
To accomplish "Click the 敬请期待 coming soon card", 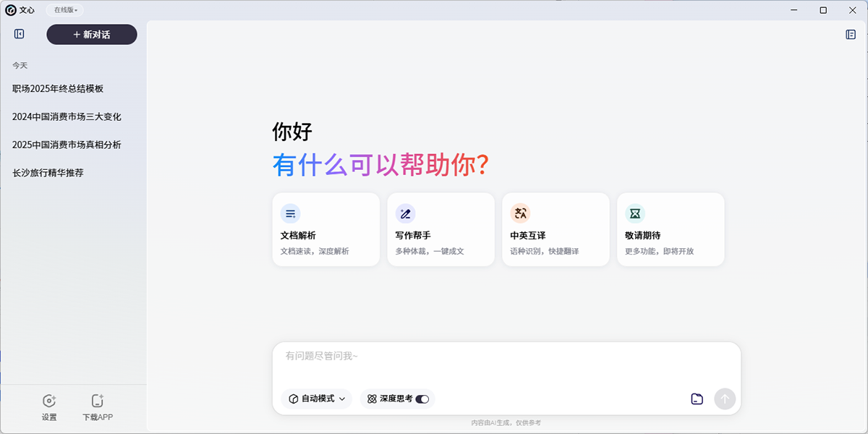I will click(671, 229).
